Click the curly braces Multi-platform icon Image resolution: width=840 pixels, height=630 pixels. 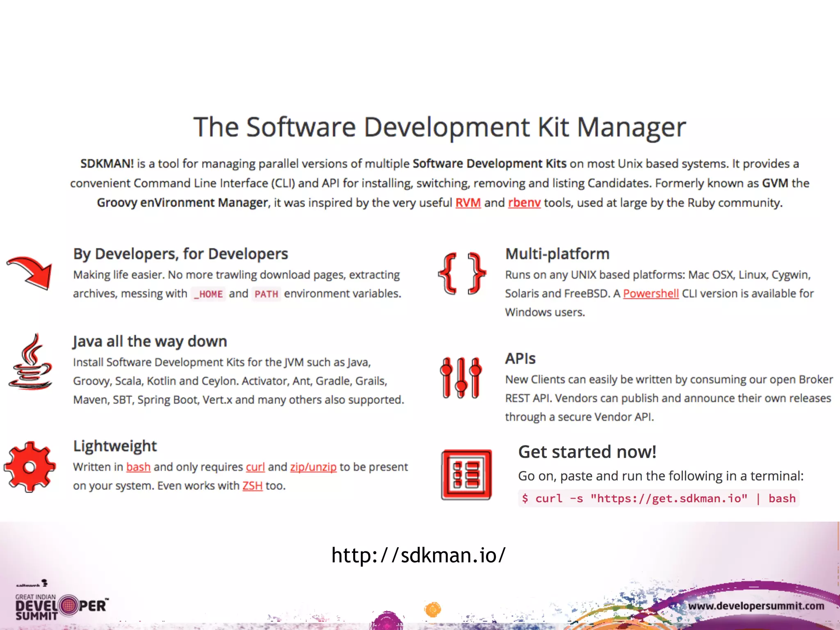462,273
